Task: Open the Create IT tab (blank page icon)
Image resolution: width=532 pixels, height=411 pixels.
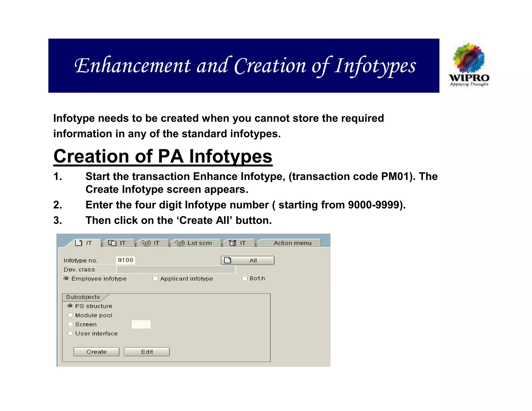Action: point(78,243)
